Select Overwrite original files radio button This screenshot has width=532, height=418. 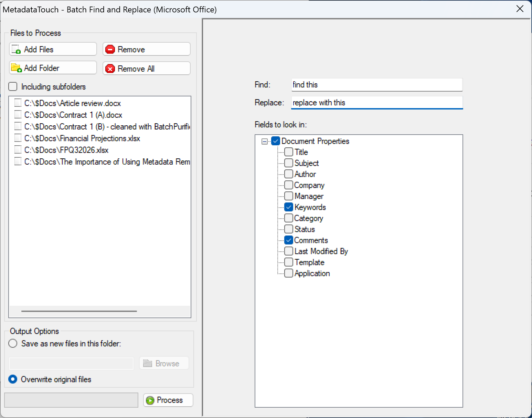click(13, 379)
